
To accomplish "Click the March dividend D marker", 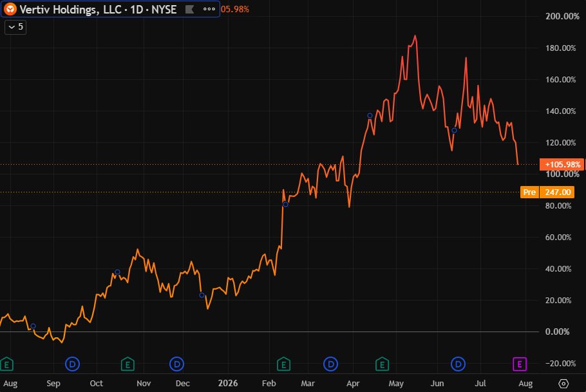I will tap(331, 364).
